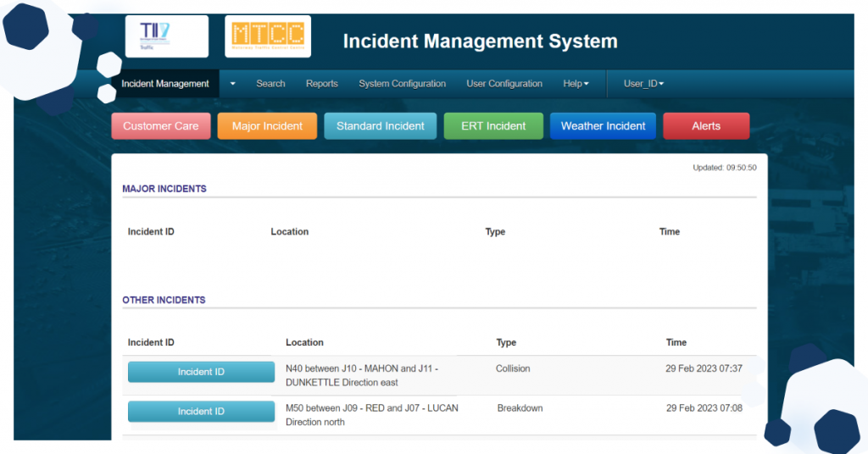This screenshot has width=868, height=454.
Task: Click the ERT Incident button
Action: [494, 126]
